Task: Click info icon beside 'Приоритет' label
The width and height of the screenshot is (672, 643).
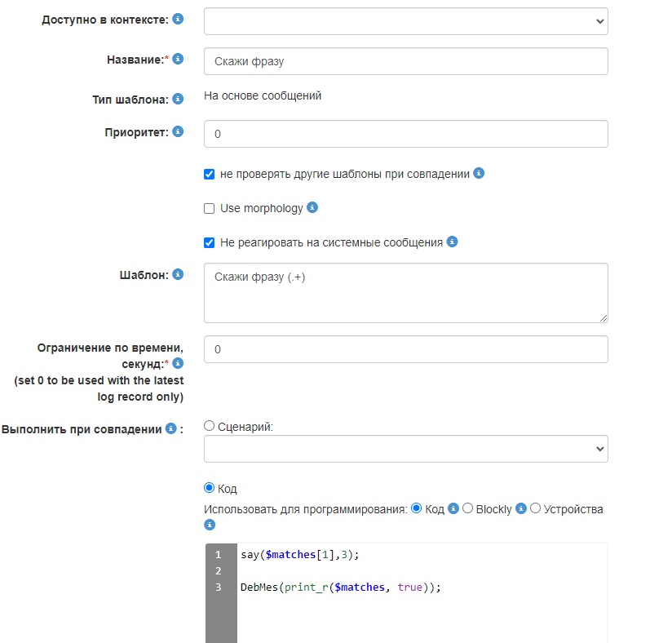Action: point(178,131)
